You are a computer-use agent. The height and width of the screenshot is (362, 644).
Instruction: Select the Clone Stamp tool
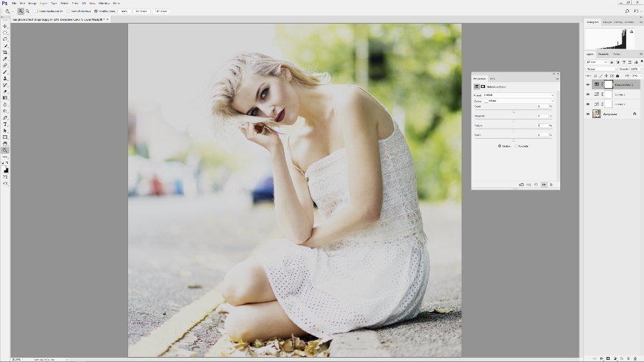pyautogui.click(x=5, y=79)
